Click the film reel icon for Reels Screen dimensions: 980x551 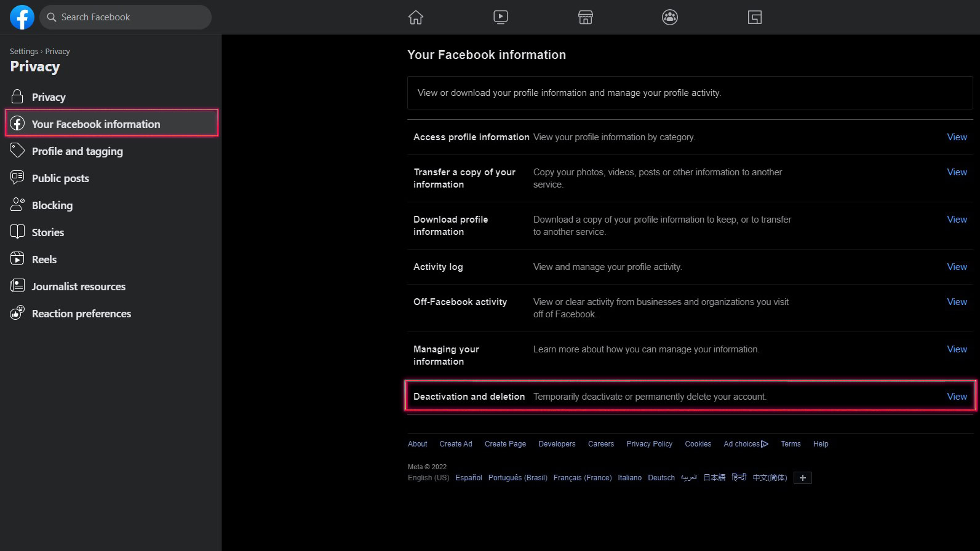click(x=17, y=259)
